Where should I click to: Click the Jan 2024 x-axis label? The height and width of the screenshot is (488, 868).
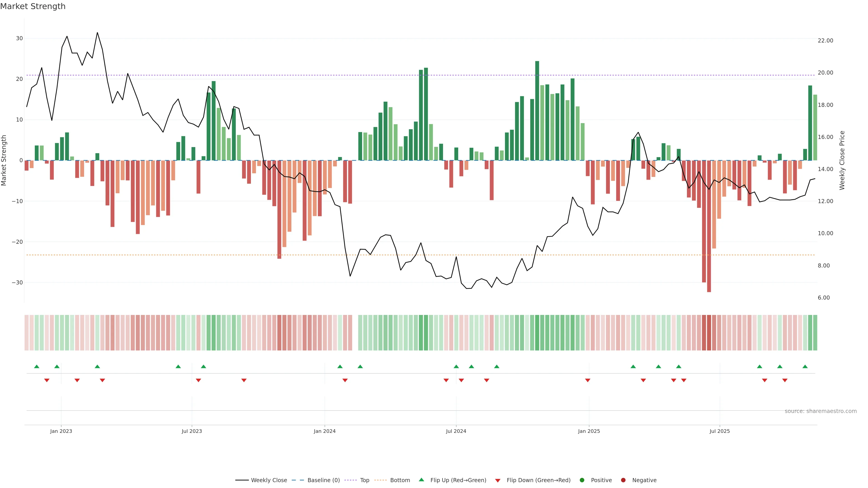coord(325,431)
